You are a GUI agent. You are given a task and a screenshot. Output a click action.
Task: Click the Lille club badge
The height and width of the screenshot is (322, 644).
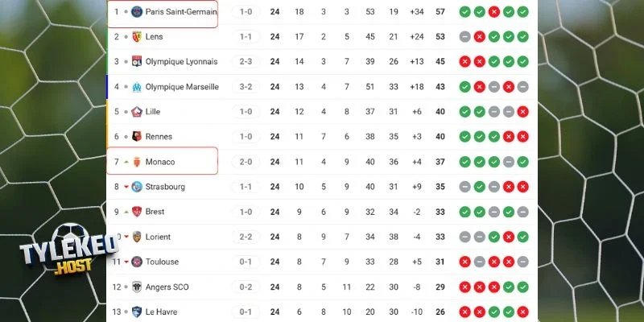136,112
